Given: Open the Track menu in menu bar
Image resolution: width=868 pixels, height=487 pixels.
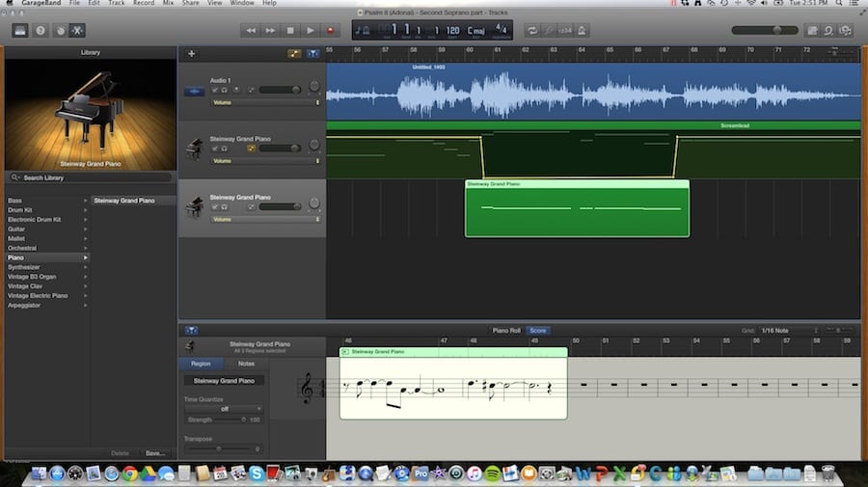Looking at the screenshot, I should (x=116, y=4).
